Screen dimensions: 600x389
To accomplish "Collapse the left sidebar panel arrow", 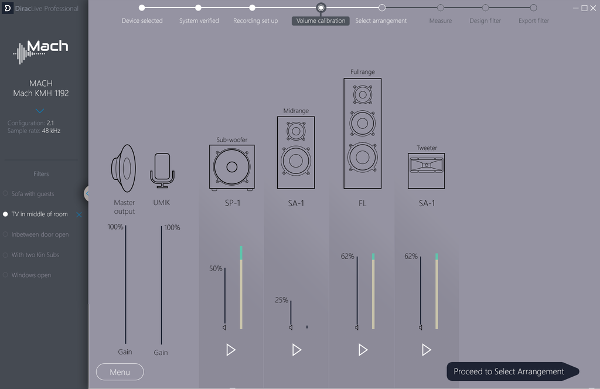I will coord(86,194).
